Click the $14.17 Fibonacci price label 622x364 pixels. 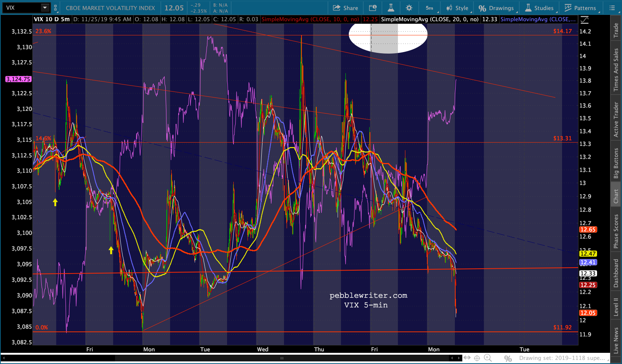coord(562,31)
